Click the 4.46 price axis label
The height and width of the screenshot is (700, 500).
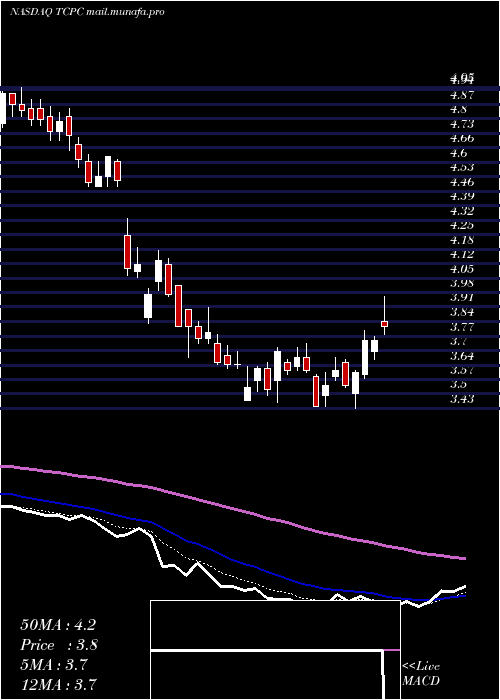[462, 182]
